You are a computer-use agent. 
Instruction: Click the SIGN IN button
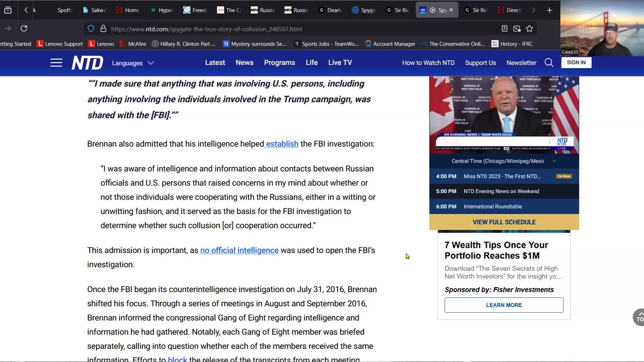(x=576, y=62)
